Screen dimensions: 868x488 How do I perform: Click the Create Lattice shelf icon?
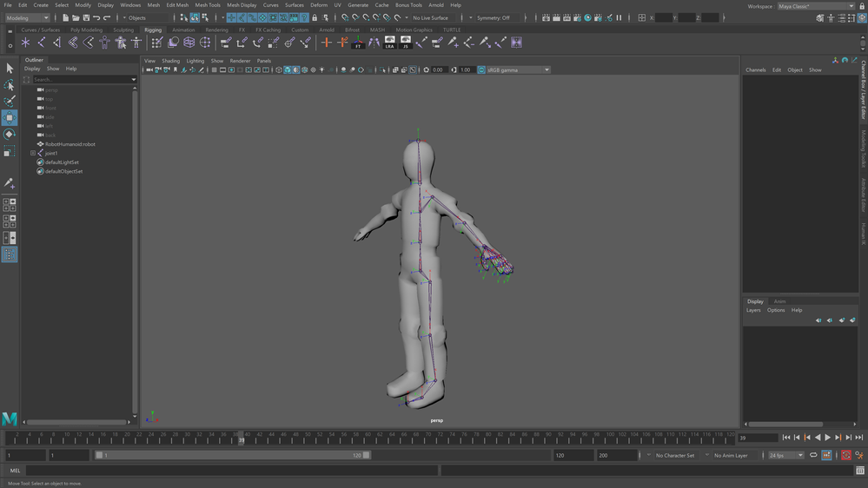pos(189,42)
